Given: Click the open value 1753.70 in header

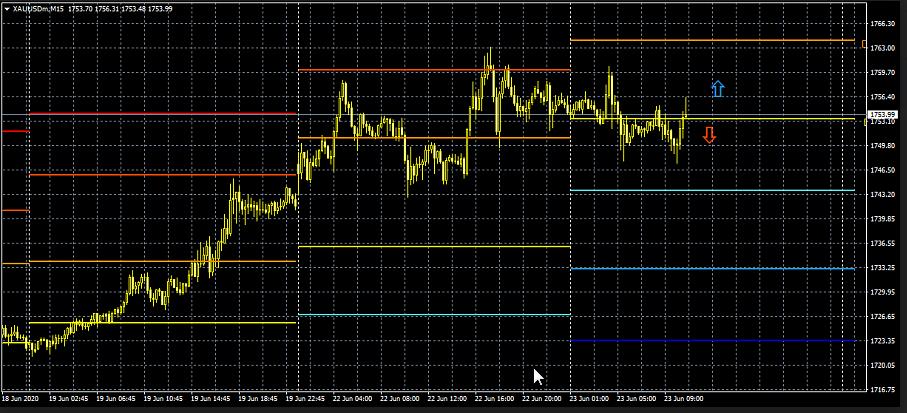Looking at the screenshot, I should point(80,9).
